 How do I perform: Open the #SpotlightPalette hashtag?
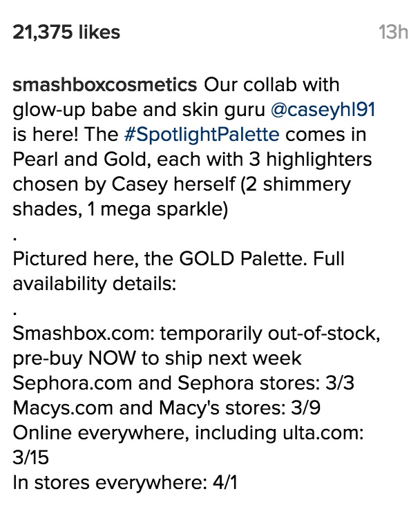202,135
